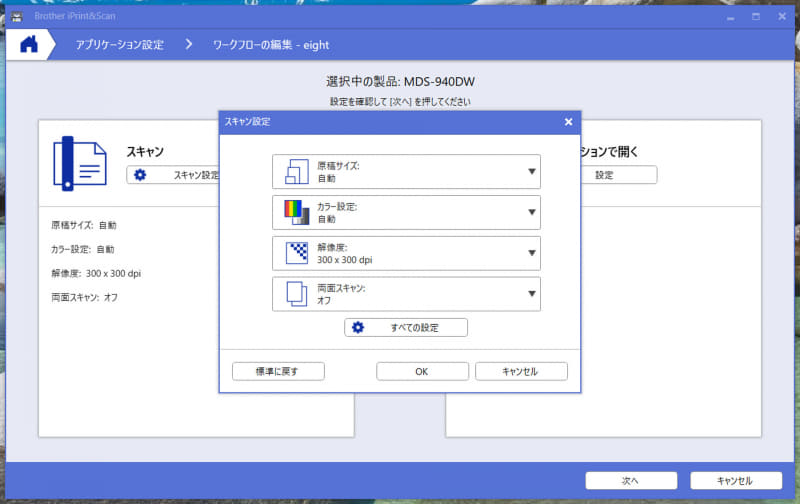Confirm scan settings with OK
Image resolution: width=800 pixels, height=504 pixels.
(422, 371)
